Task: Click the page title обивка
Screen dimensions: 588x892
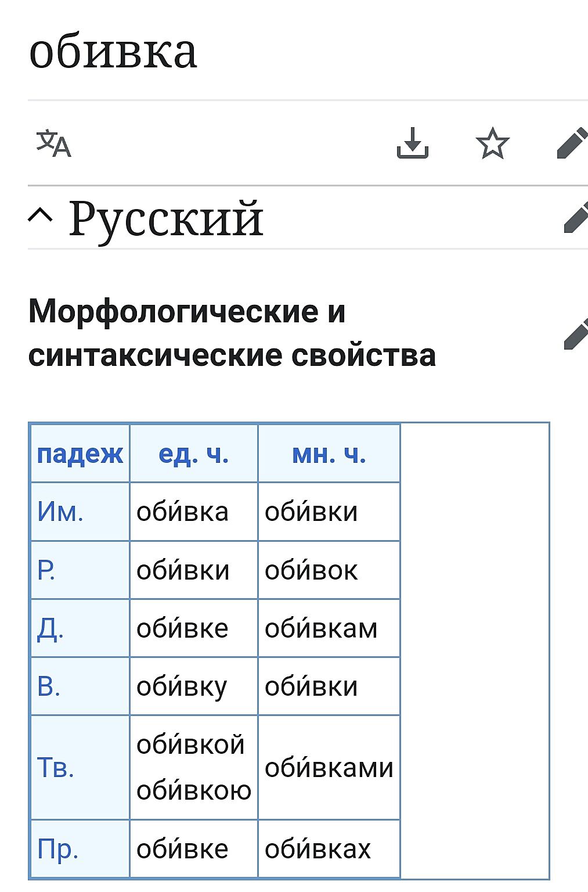Action: click(x=113, y=51)
